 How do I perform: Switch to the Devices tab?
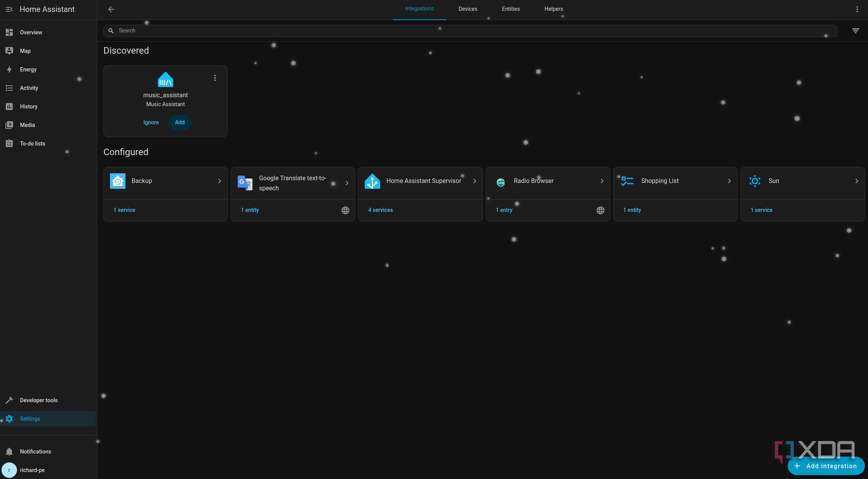(x=468, y=9)
